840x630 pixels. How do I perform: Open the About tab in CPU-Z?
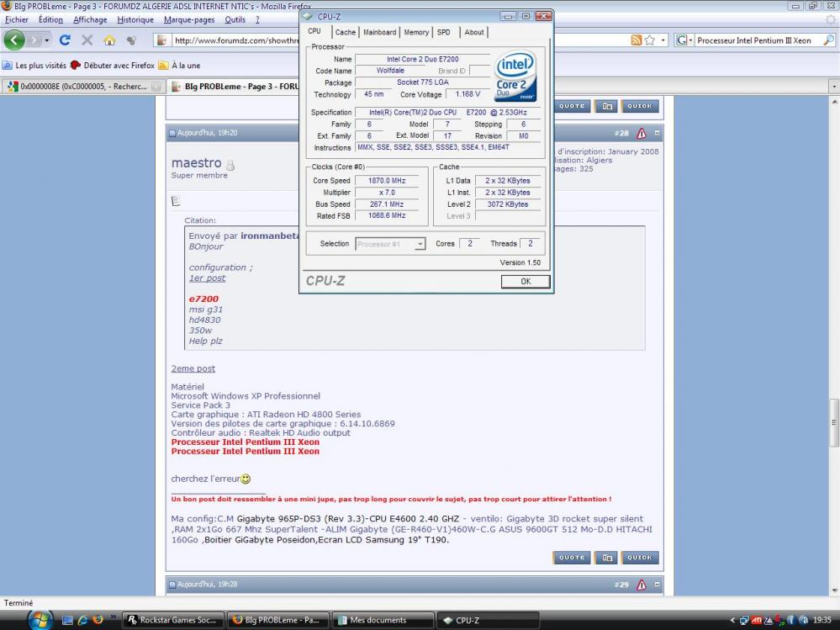tap(474, 32)
